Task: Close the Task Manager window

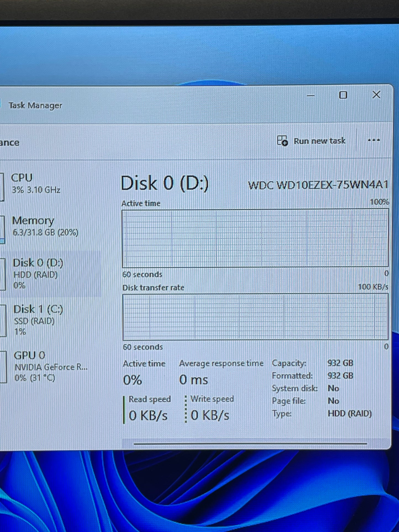Action: [376, 95]
